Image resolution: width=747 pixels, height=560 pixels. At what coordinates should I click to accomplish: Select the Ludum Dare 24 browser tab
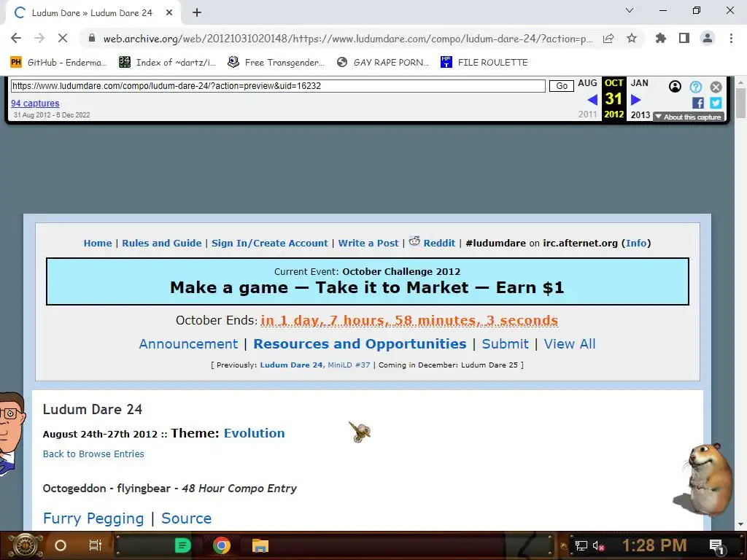coord(93,13)
